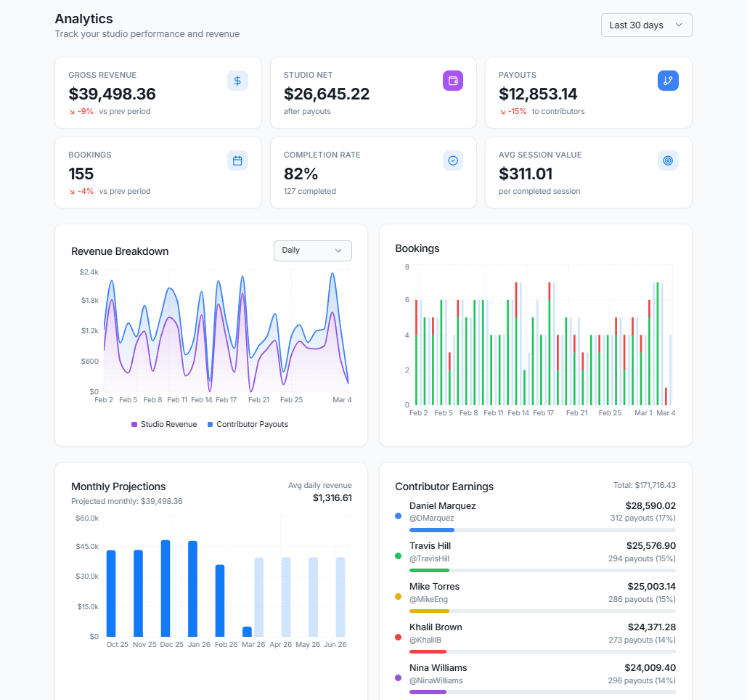Toggle Studio Revenue legend series
The width and height of the screenshot is (747, 700).
[x=164, y=424]
